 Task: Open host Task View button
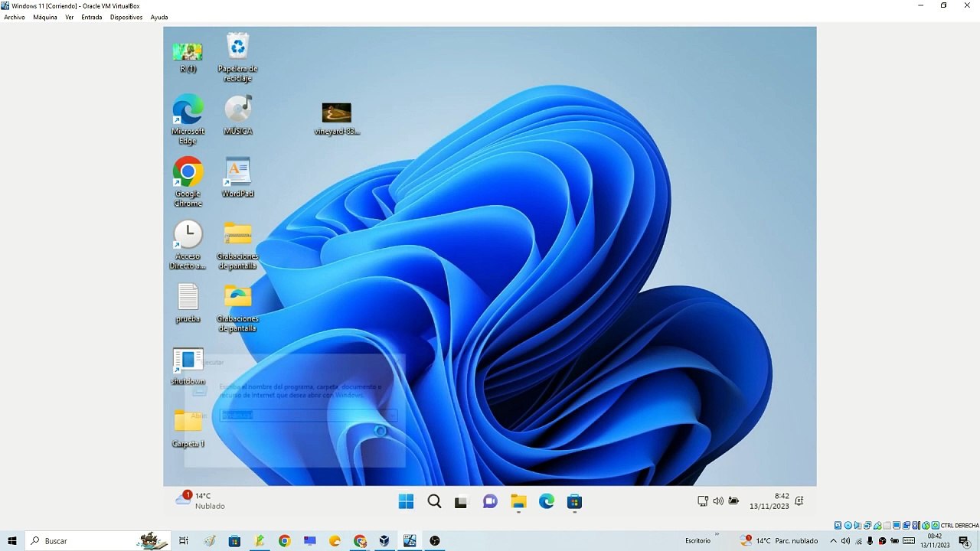click(184, 541)
